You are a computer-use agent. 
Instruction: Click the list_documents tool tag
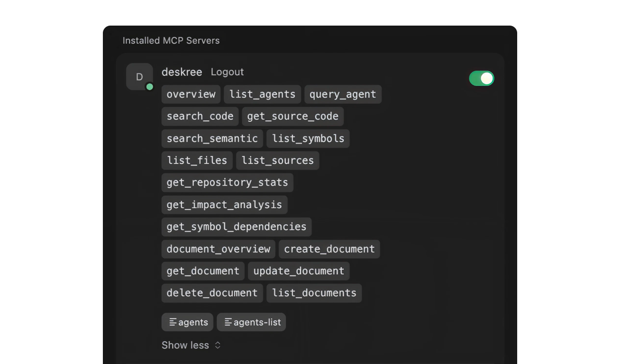tap(314, 293)
